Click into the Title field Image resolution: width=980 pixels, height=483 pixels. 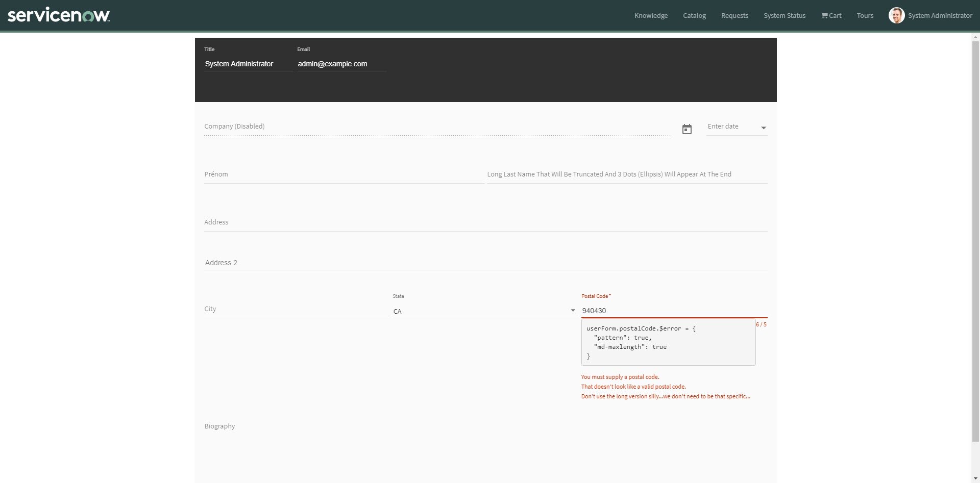[x=248, y=64]
